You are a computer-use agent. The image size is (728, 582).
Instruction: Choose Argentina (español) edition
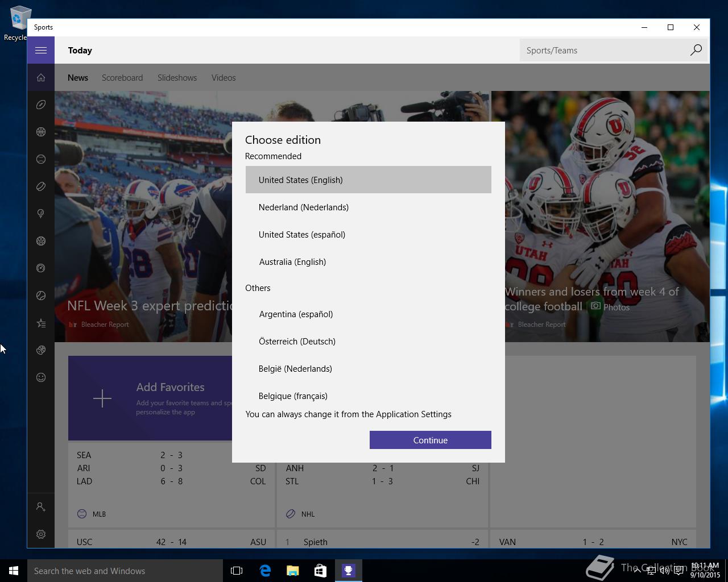pos(369,314)
